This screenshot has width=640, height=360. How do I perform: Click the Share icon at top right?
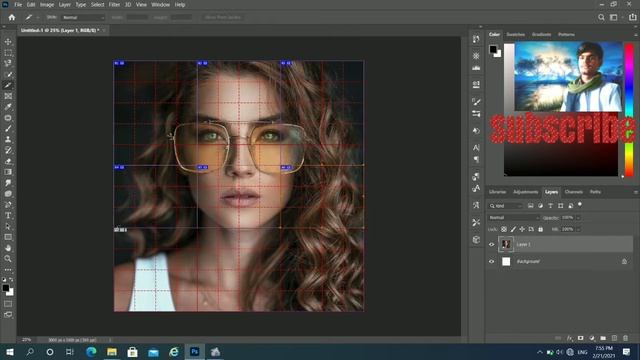[x=633, y=17]
